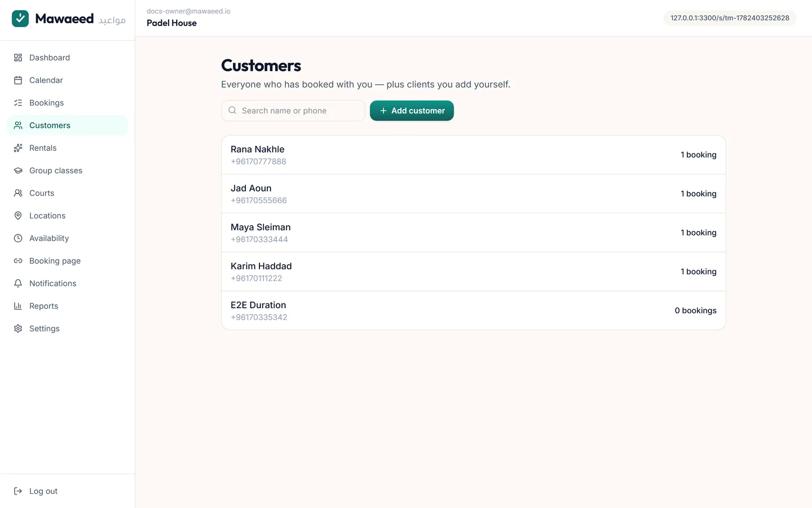
Task: Open the Rentals section
Action: click(x=68, y=148)
